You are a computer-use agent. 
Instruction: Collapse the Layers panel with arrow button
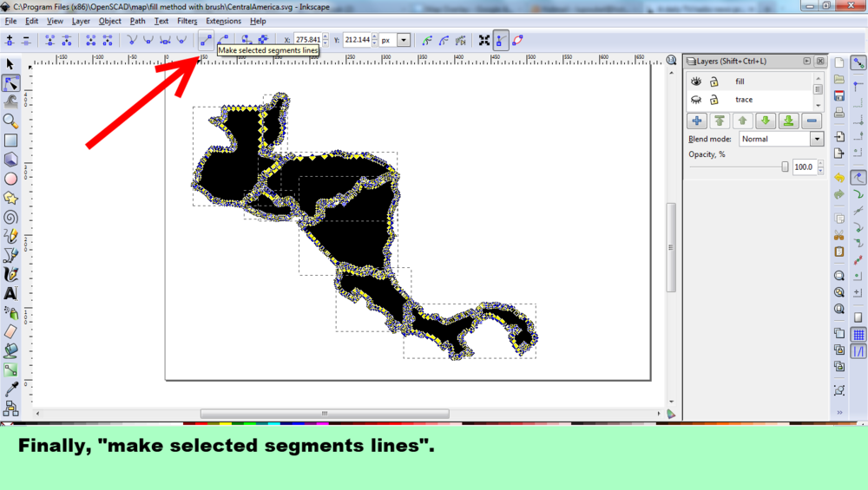click(806, 61)
